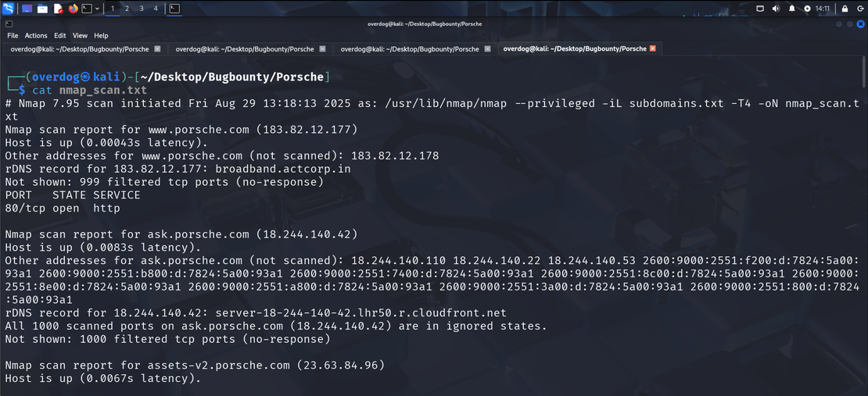Viewport: 868px width, 396px height.
Task: Click the log out panel icon
Action: click(859, 9)
